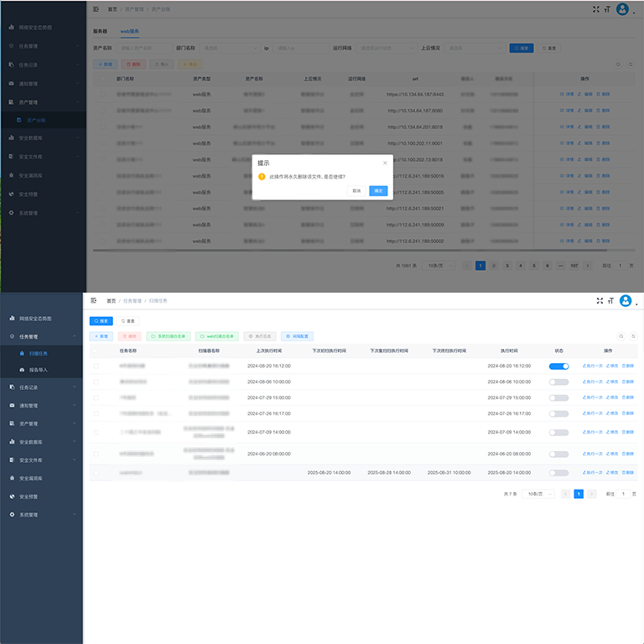This screenshot has height=644, width=644.
Task: Expand 任务记录 in the 扫描任务 page sidebar
Action: [x=42, y=387]
